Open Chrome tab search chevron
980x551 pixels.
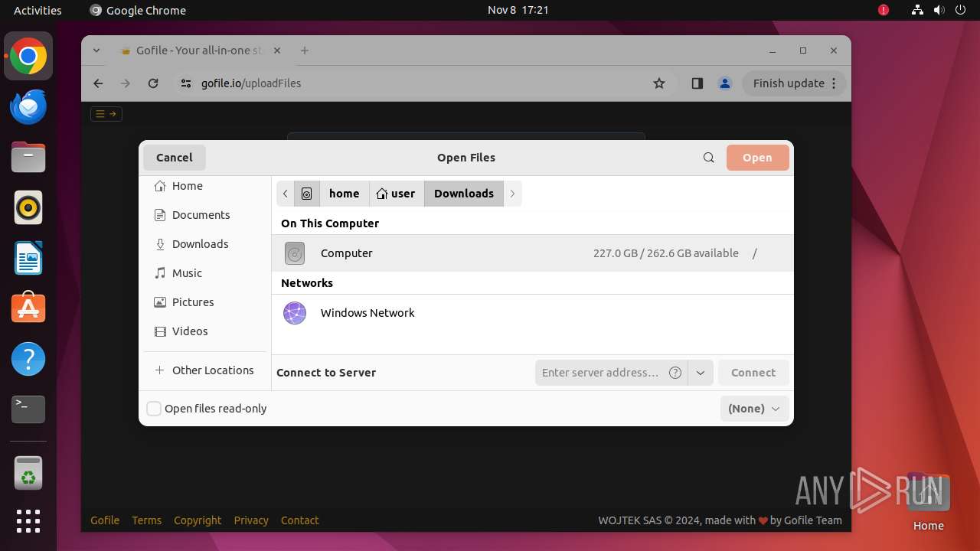click(96, 51)
